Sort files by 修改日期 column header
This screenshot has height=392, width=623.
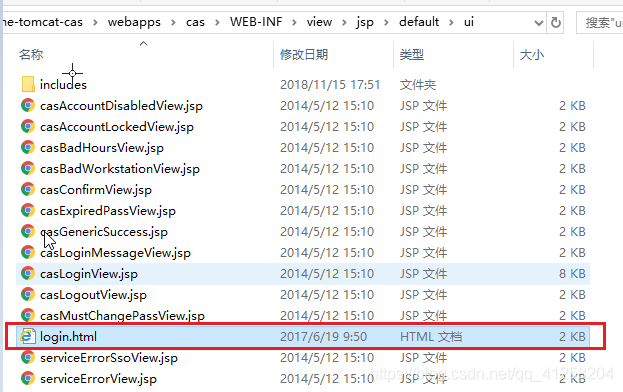click(x=304, y=54)
